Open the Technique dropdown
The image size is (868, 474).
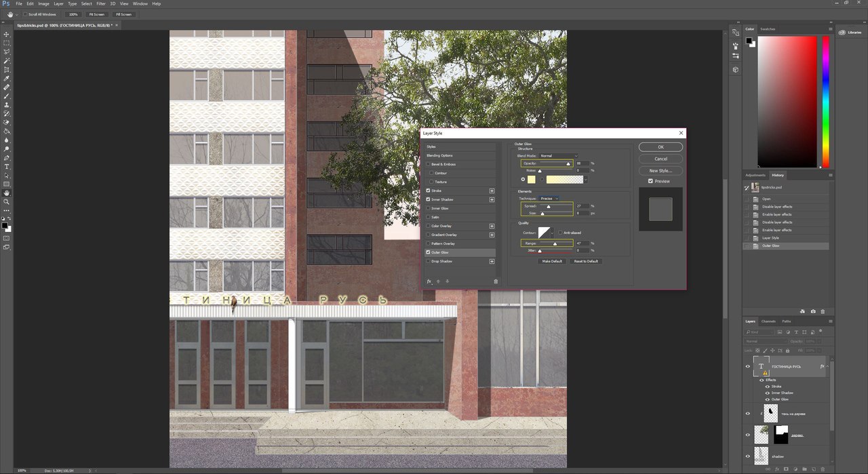coord(549,199)
